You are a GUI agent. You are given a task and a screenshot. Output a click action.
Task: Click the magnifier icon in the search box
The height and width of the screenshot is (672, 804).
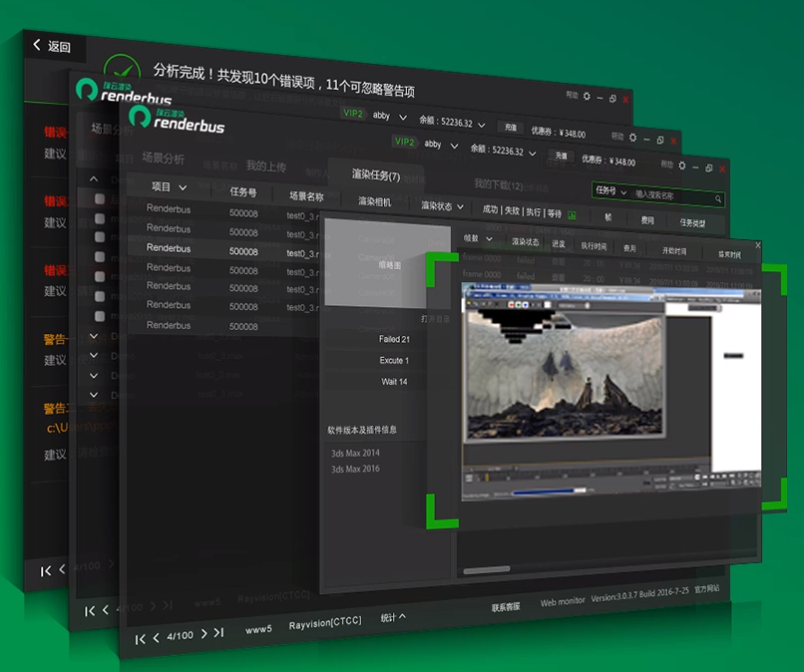pos(718,198)
